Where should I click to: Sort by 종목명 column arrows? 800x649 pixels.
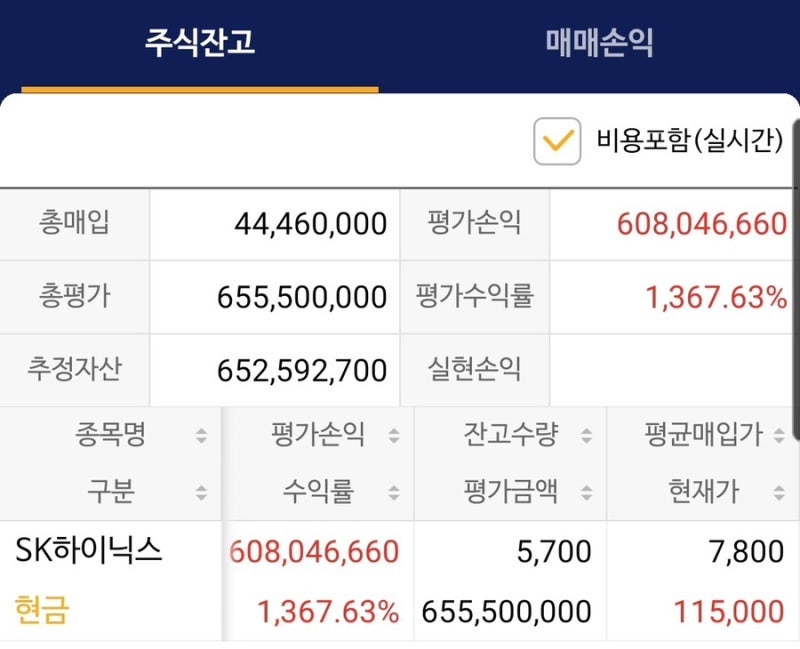pos(202,435)
